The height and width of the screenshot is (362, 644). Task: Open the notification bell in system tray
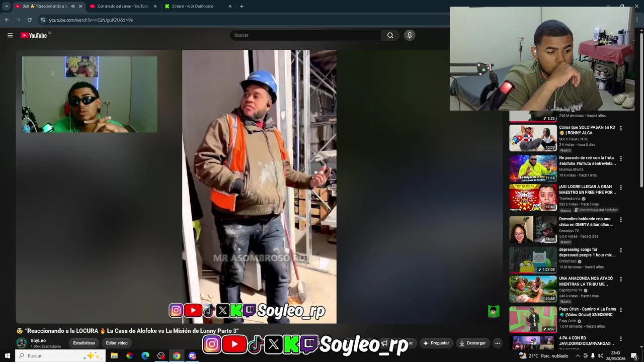tap(634, 356)
